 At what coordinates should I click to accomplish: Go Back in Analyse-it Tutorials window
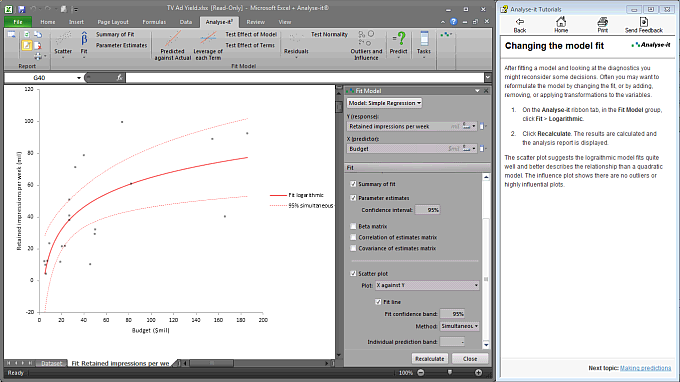[x=520, y=25]
